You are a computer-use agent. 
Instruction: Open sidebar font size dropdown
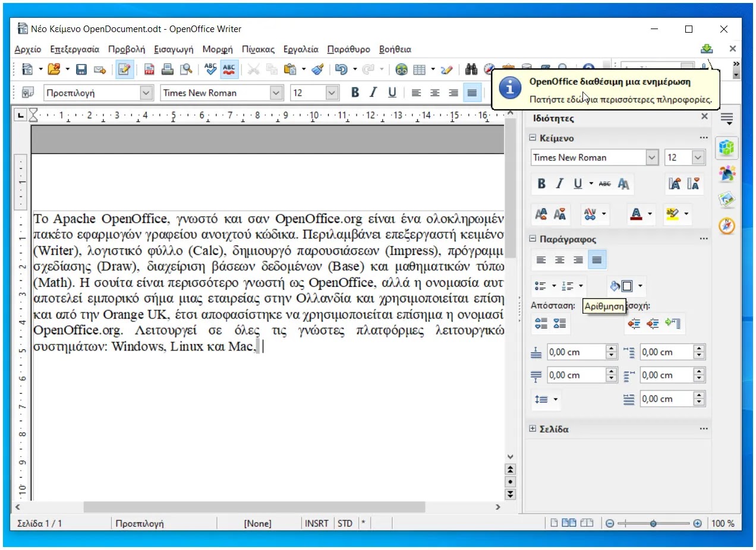pyautogui.click(x=698, y=157)
